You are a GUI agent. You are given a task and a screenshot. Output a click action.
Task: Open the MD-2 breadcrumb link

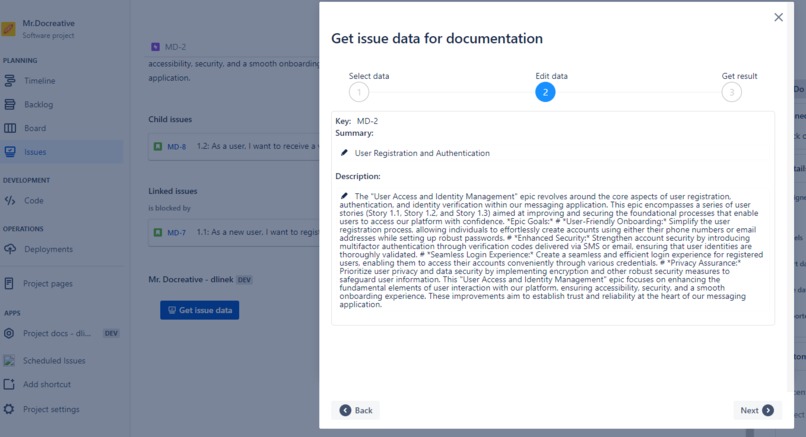click(x=175, y=47)
